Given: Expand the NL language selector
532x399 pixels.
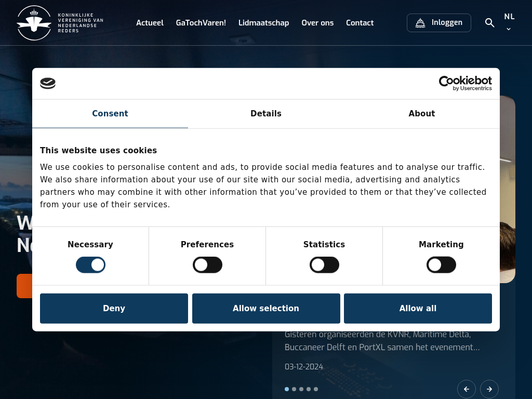Looking at the screenshot, I should [509, 22].
